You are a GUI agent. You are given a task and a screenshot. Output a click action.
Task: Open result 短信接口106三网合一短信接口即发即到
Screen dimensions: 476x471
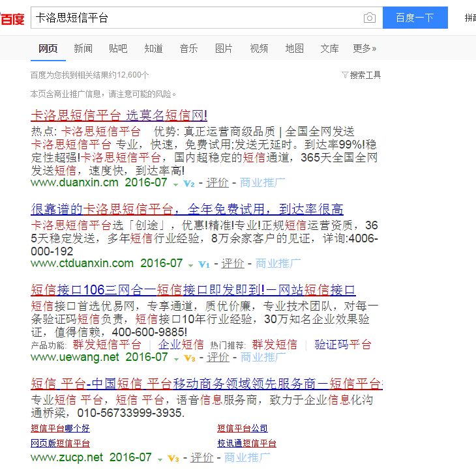pos(193,290)
